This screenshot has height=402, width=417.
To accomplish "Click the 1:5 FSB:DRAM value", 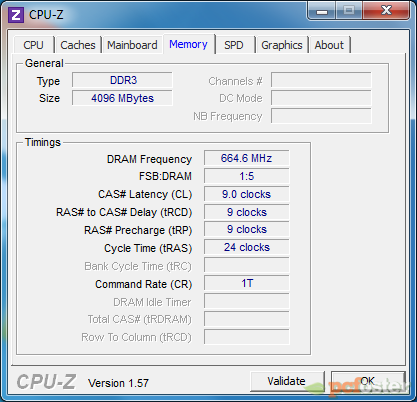I will 247,176.
